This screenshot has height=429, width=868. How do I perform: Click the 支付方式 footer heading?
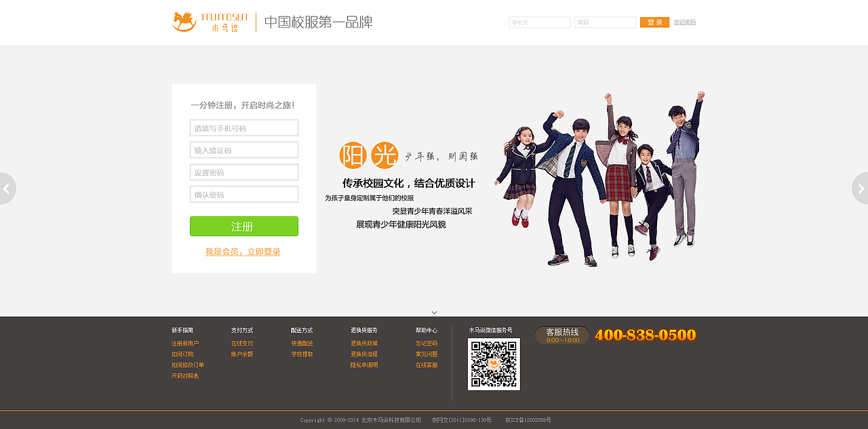coord(242,330)
